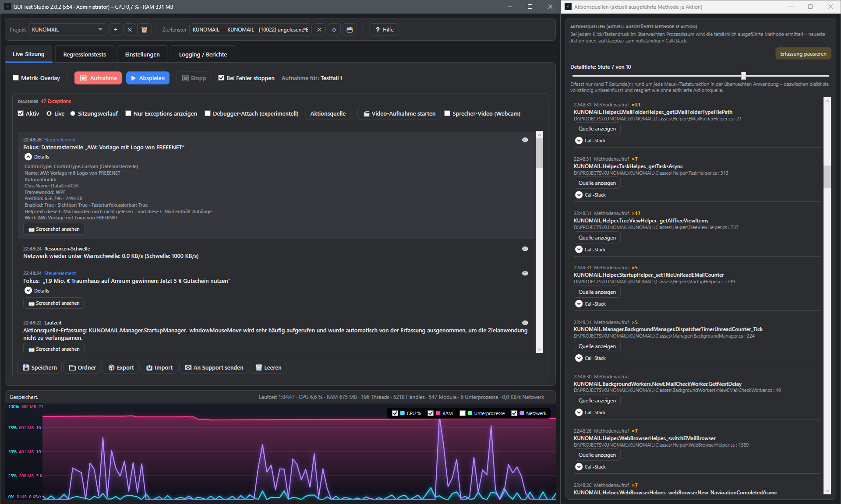
Task: Open the Einstellungen tab
Action: pyautogui.click(x=142, y=54)
